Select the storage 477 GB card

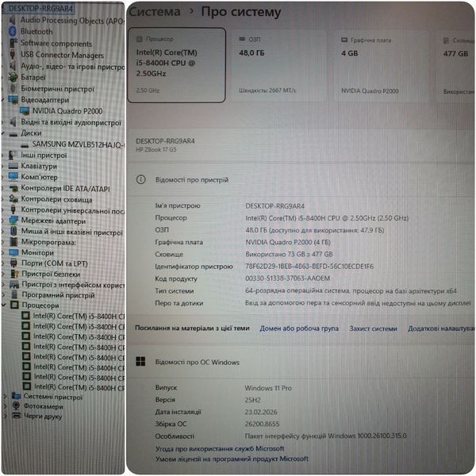(455, 65)
